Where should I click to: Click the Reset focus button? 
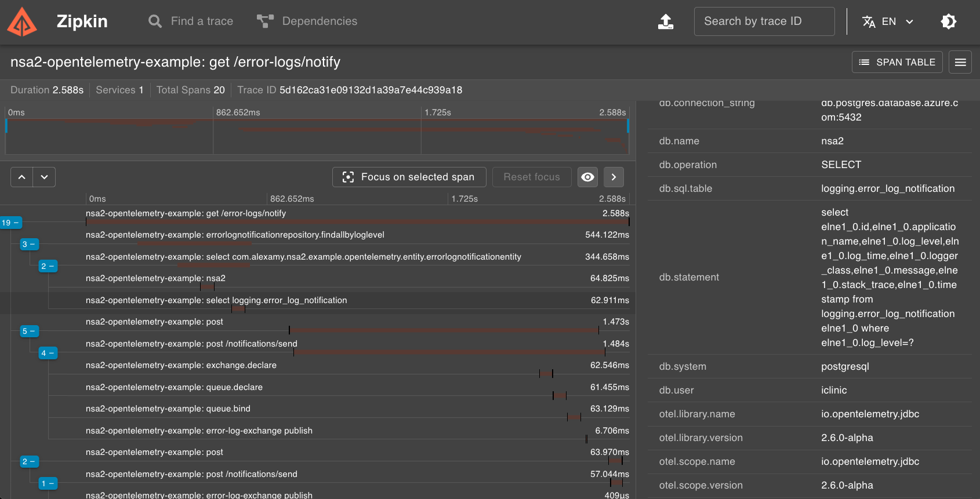[x=532, y=177]
